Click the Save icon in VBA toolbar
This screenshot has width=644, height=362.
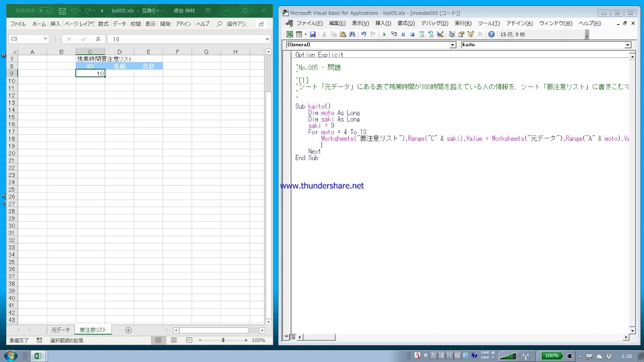[x=312, y=35]
